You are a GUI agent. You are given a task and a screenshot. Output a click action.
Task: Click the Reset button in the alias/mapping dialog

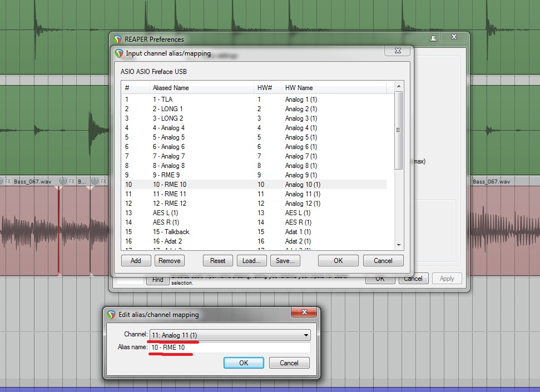point(217,260)
